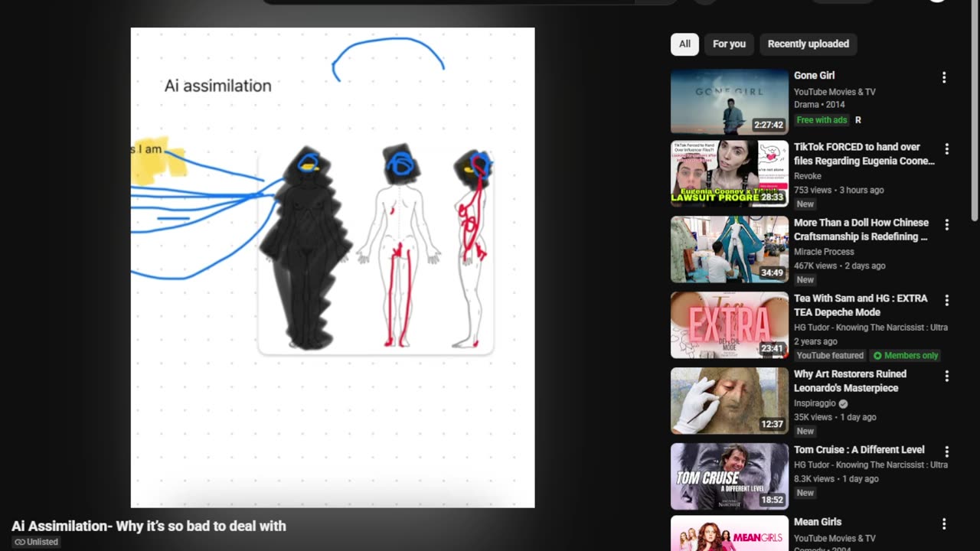Click Tea With Sam and HG title
980x551 pixels.
861,305
